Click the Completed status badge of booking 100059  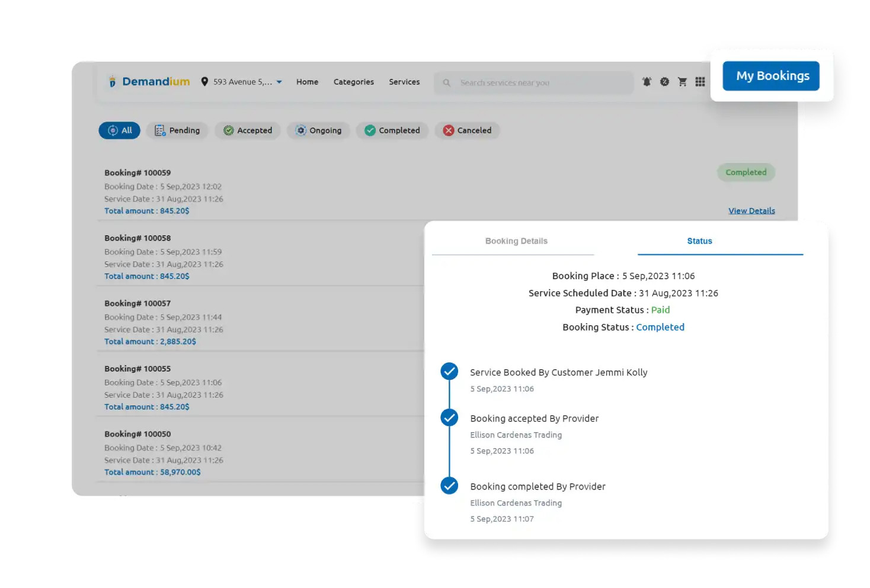pyautogui.click(x=746, y=172)
